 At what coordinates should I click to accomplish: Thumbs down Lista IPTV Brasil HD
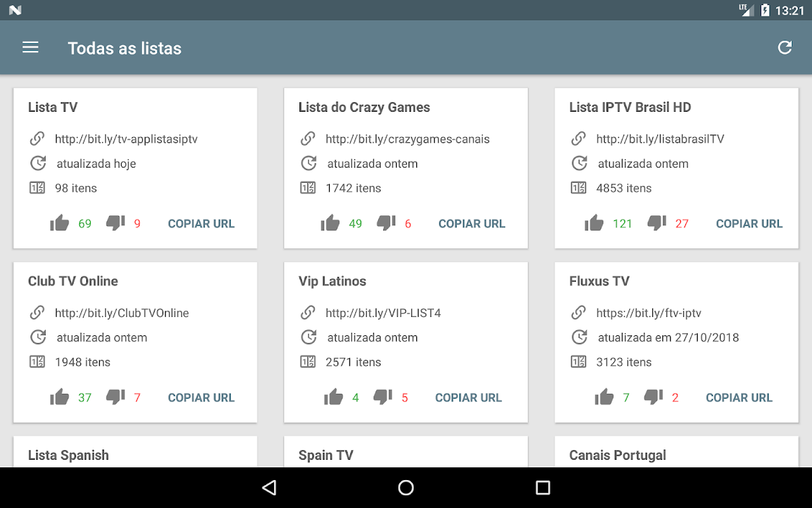point(657,223)
